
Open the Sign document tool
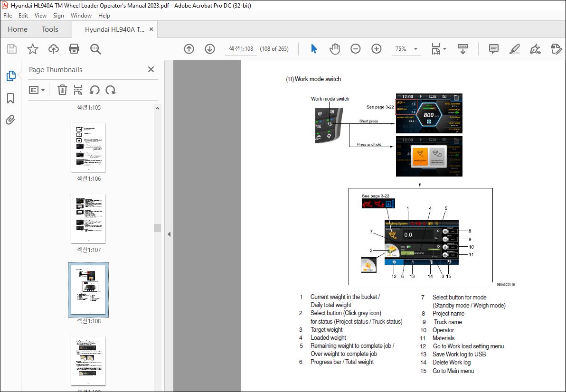pos(535,49)
